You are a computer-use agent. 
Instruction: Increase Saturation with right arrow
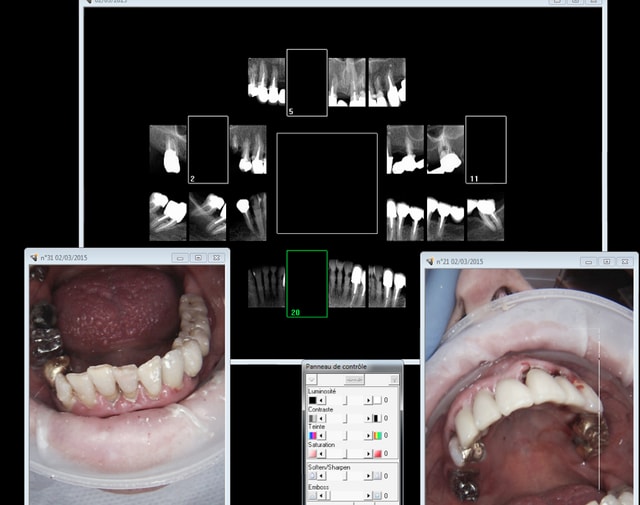pos(368,454)
